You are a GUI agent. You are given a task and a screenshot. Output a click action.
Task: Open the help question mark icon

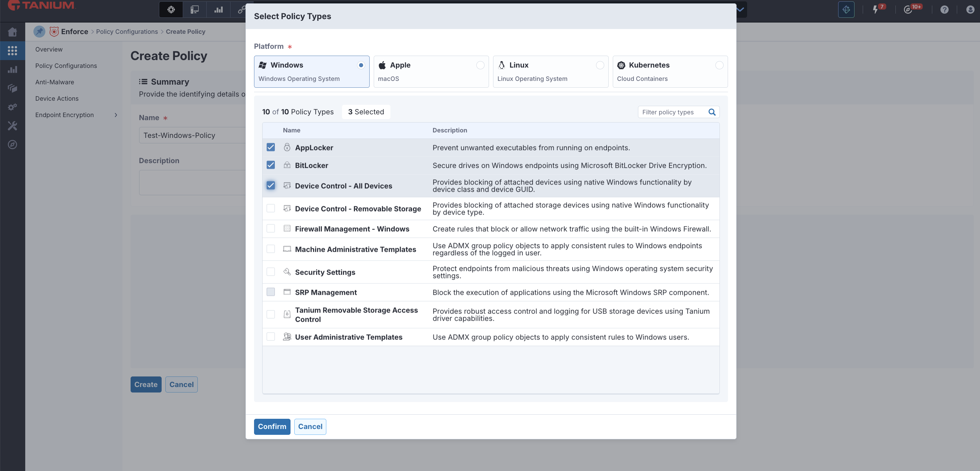point(944,10)
